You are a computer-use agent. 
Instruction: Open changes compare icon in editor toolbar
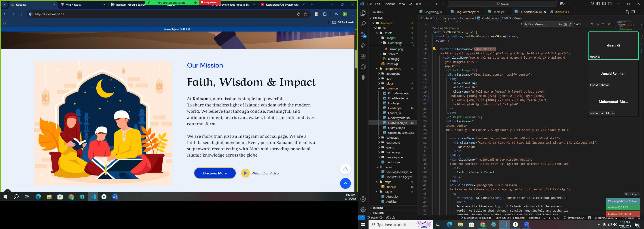click(x=627, y=12)
